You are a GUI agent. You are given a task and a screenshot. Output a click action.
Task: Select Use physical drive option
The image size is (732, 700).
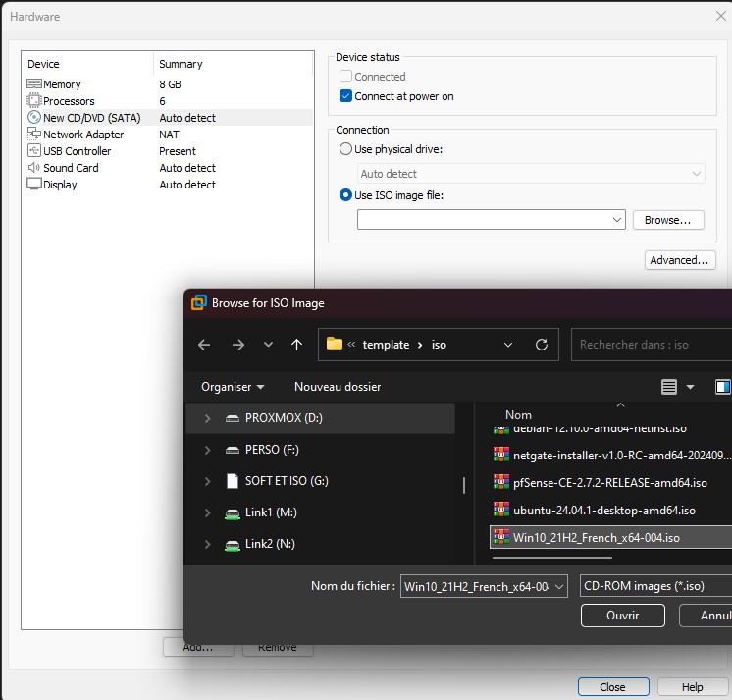tap(345, 149)
